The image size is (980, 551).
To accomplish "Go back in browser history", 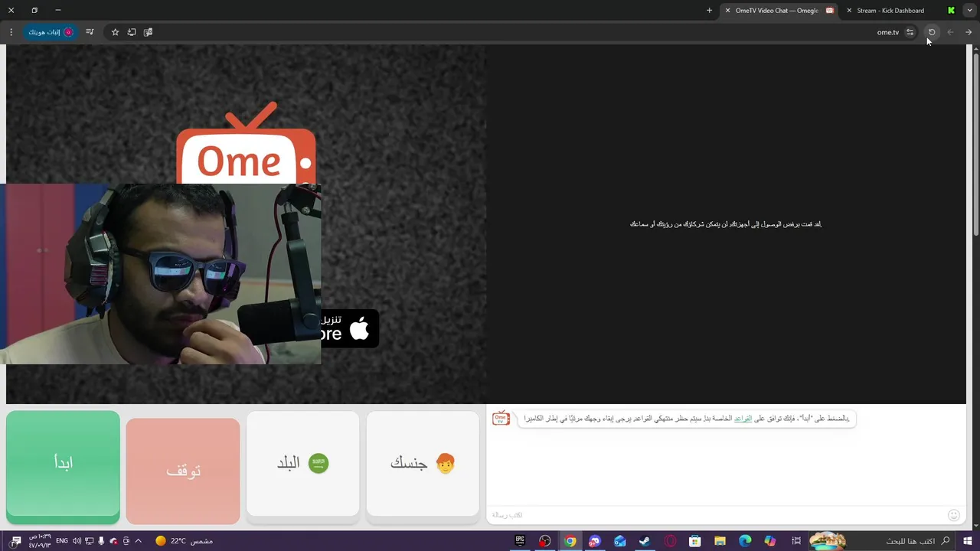I will (x=969, y=32).
